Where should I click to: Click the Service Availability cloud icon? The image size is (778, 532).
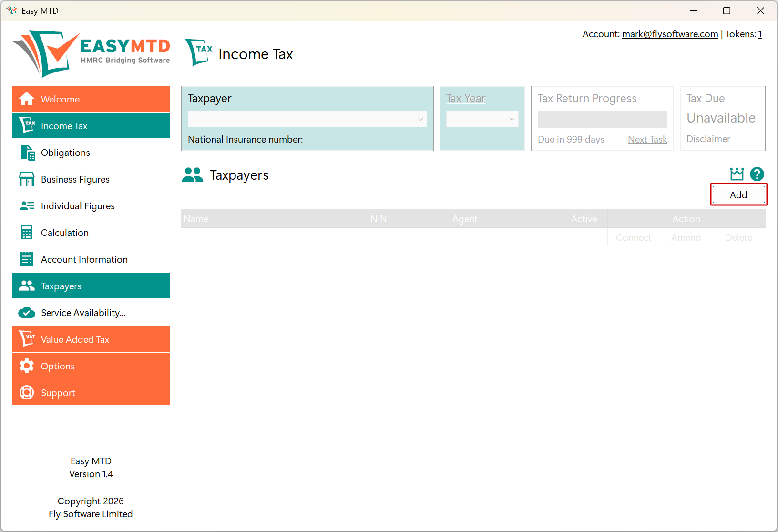pos(27,313)
